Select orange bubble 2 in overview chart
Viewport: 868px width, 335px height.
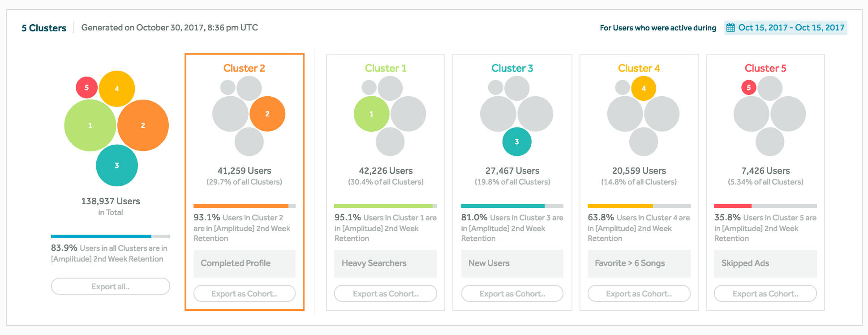pos(143,125)
